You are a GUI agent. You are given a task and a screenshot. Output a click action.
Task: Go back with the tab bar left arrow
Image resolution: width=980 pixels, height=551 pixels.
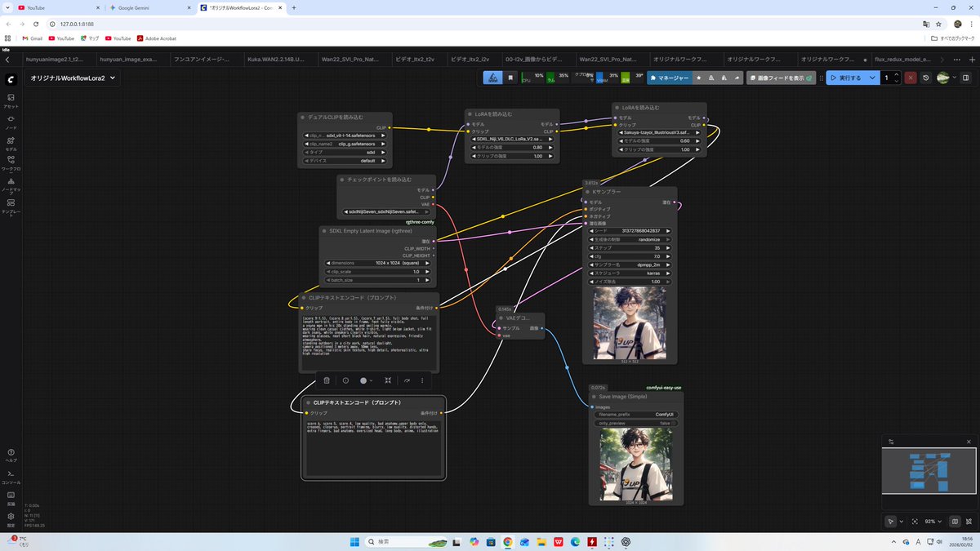tap(7, 60)
